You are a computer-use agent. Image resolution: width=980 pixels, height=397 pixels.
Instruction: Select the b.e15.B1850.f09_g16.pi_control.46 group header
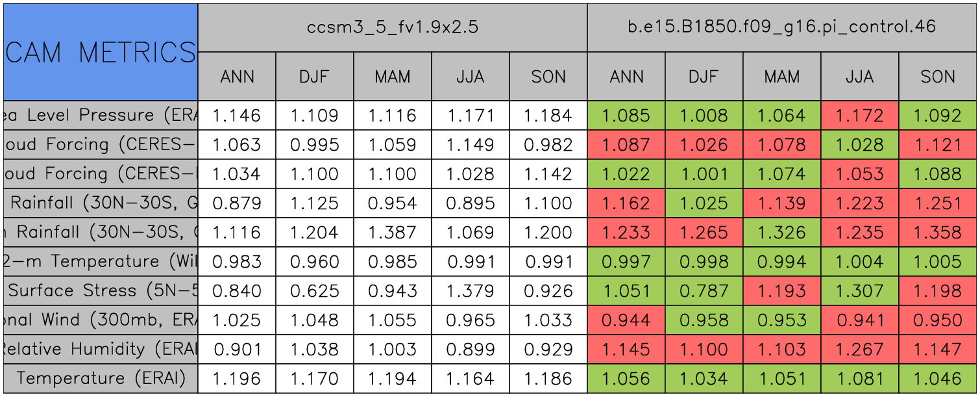(x=781, y=27)
